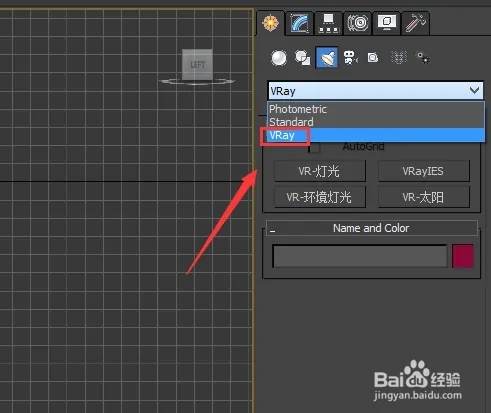
Task: Toggle the AutoGrid checkbox
Action: coord(314,147)
